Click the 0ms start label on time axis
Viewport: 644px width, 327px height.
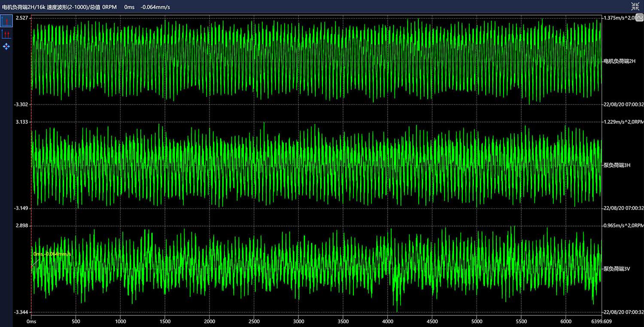tap(32, 321)
